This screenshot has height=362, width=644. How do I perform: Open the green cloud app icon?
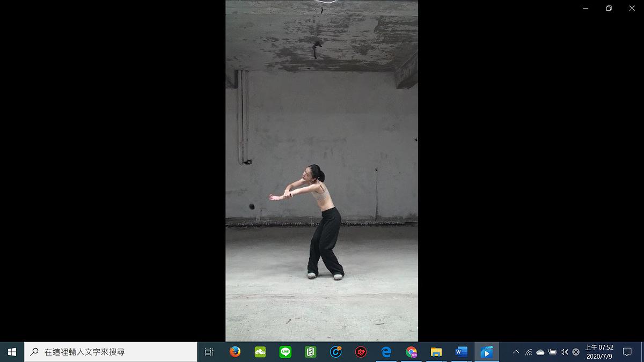click(x=260, y=352)
